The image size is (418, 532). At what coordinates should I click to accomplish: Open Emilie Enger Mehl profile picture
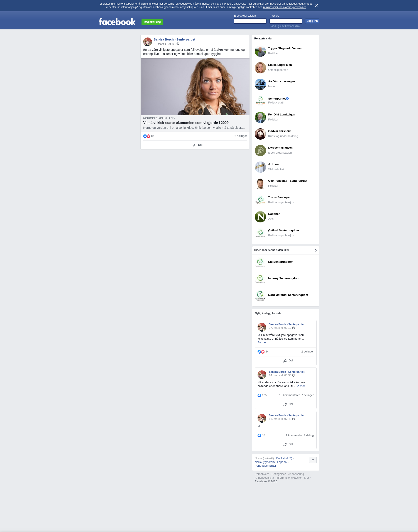[260, 68]
